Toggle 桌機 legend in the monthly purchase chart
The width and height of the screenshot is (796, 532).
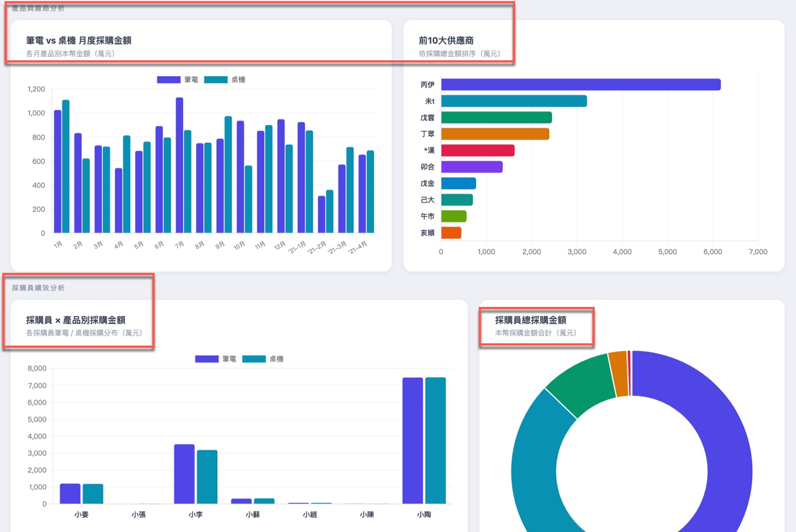click(x=225, y=80)
